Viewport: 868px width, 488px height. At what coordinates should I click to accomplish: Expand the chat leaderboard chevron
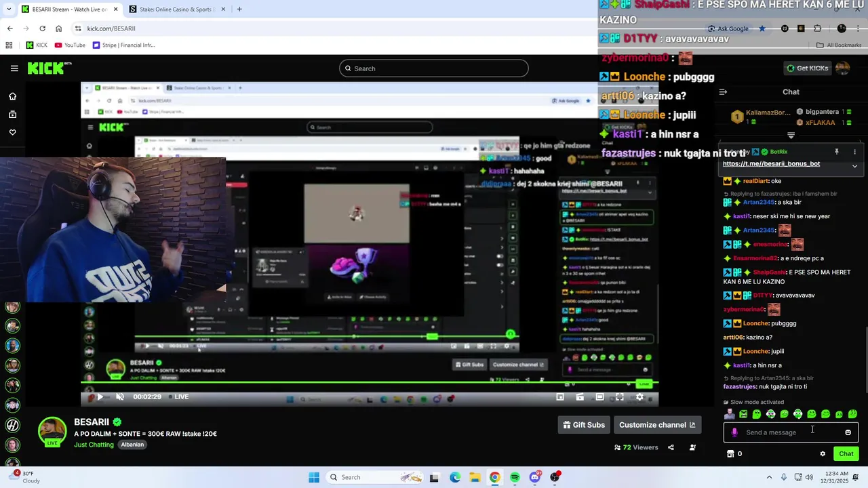click(791, 136)
